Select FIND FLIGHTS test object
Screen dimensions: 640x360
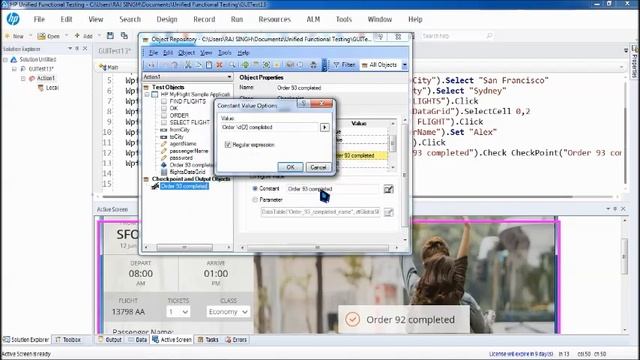[187, 101]
